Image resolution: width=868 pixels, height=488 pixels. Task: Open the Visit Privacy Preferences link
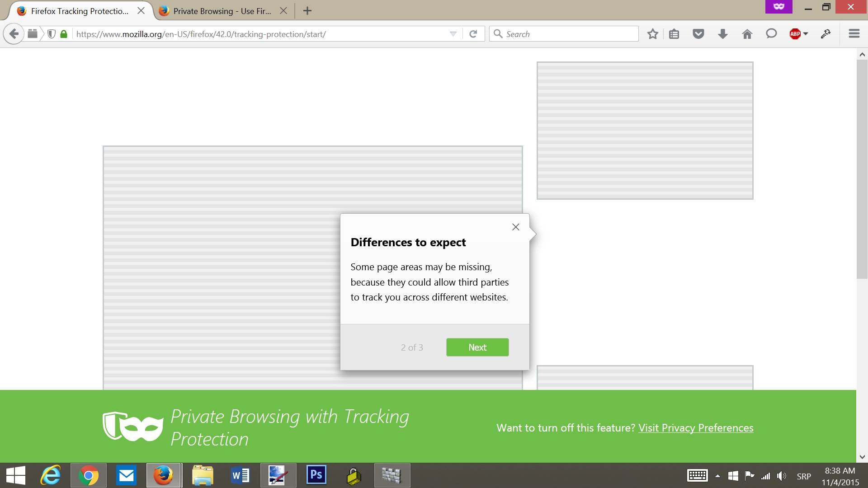(695, 427)
